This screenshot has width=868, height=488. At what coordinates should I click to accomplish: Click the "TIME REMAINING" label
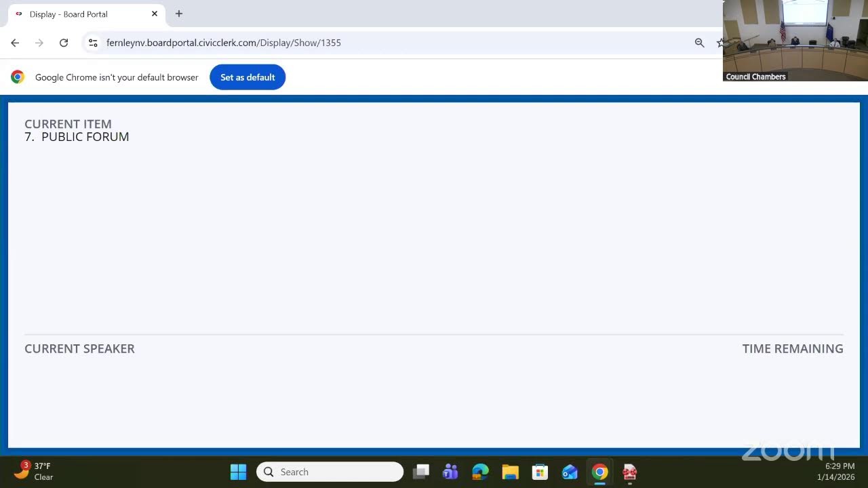[x=793, y=348]
